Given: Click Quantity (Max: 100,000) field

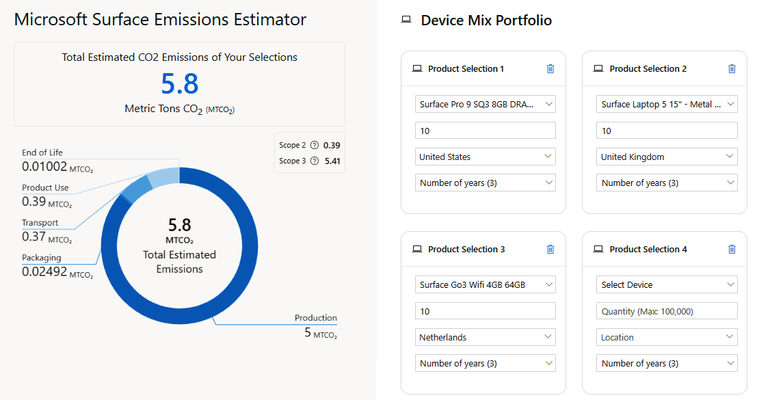Looking at the screenshot, I should click(667, 311).
